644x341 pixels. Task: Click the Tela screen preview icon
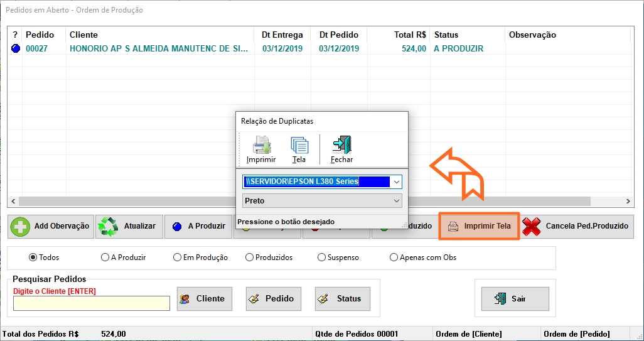[299, 146]
